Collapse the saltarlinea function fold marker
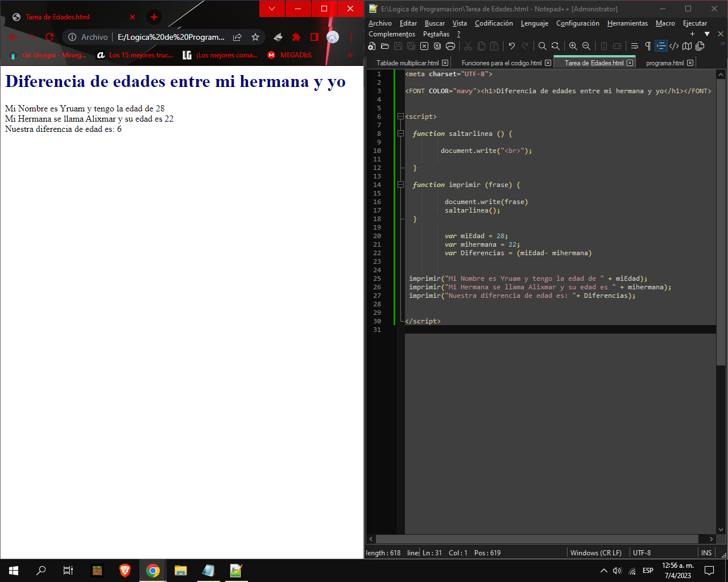The image size is (728, 582). (400, 134)
